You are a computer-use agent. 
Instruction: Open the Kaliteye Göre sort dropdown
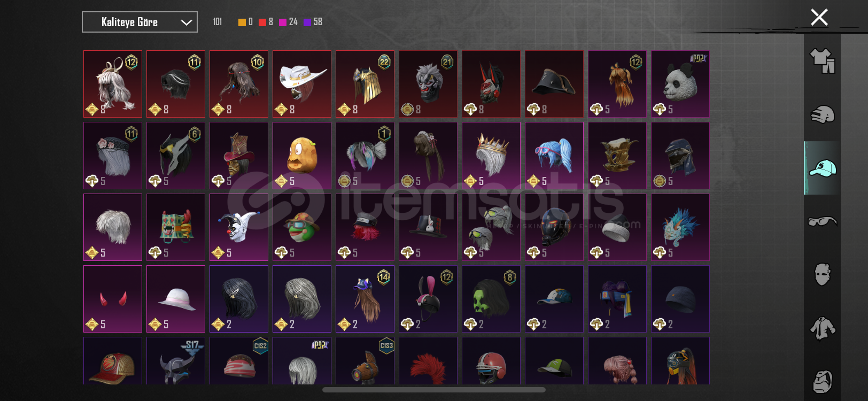tap(139, 22)
